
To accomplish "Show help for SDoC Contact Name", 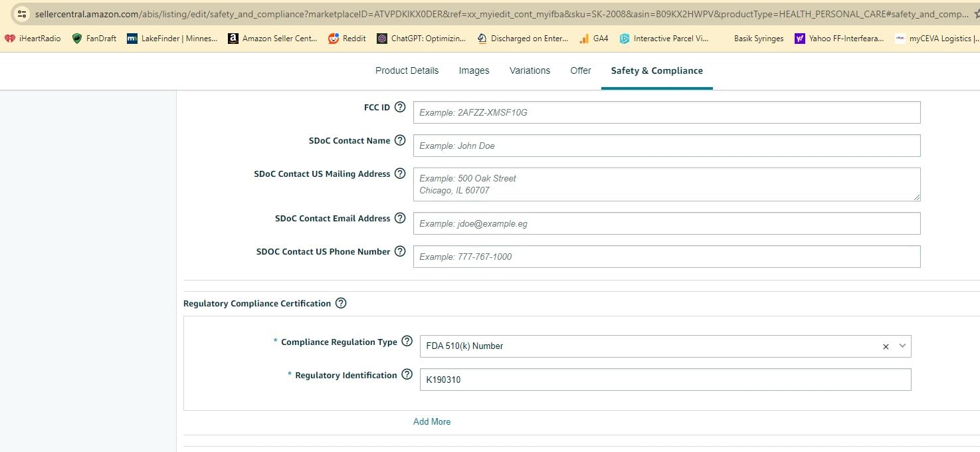I will (x=400, y=140).
